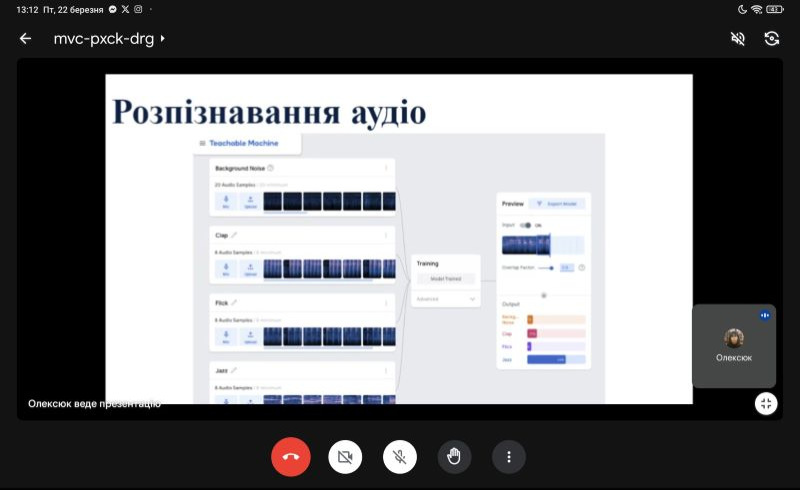
Task: Click Mic button in Flick class
Action: point(226,337)
